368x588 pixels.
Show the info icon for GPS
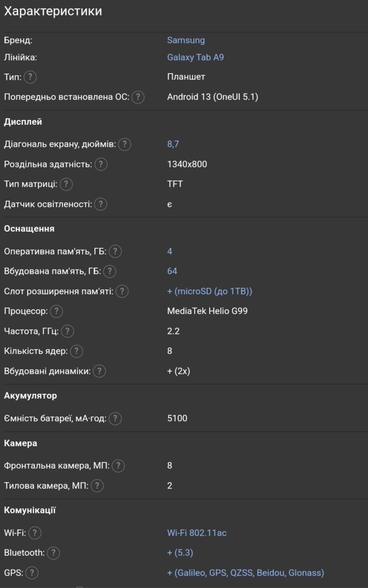click(x=32, y=573)
